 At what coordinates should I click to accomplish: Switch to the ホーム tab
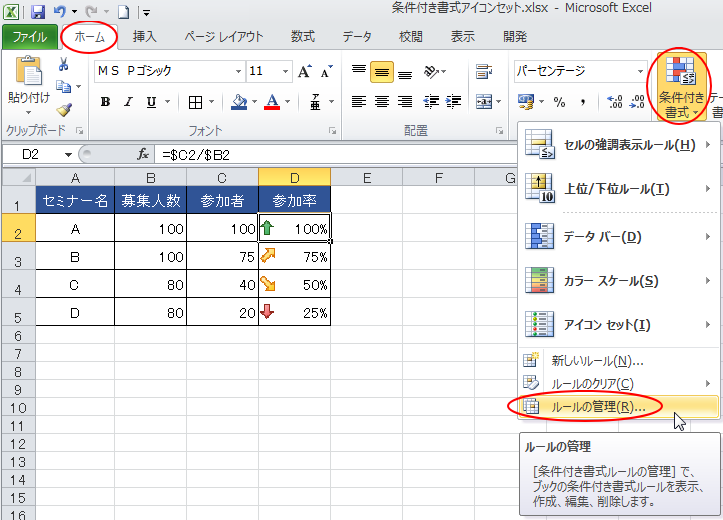(89, 36)
